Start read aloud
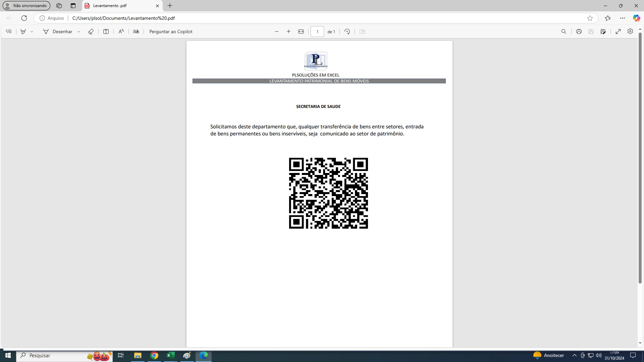Image resolution: width=644 pixels, height=362 pixels. 121,32
